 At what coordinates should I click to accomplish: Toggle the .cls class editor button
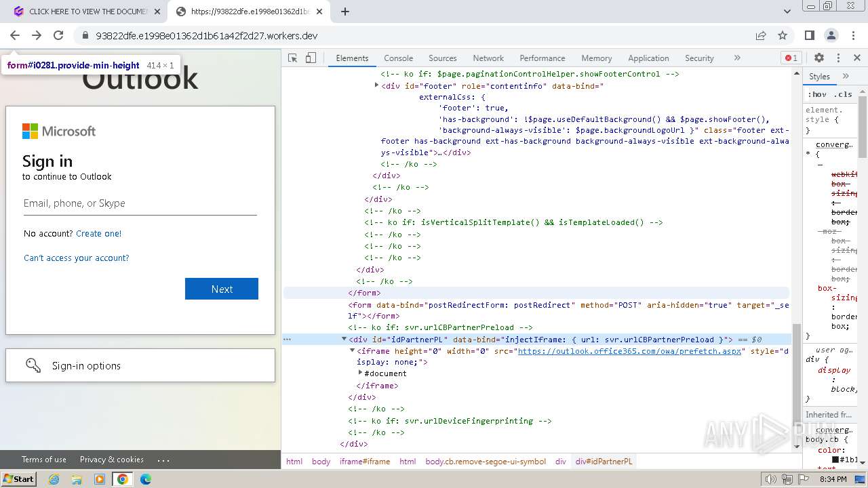pos(843,94)
